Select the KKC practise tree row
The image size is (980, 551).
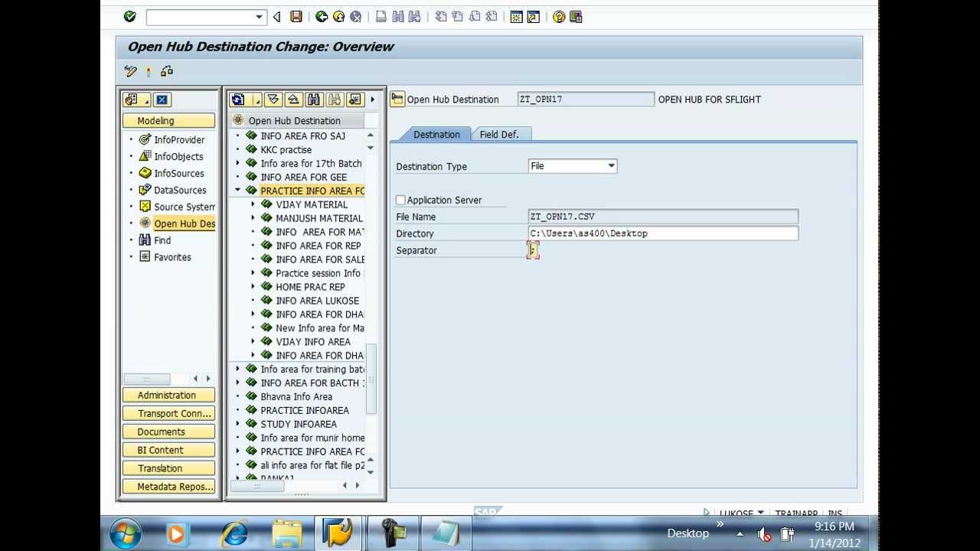[x=286, y=150]
